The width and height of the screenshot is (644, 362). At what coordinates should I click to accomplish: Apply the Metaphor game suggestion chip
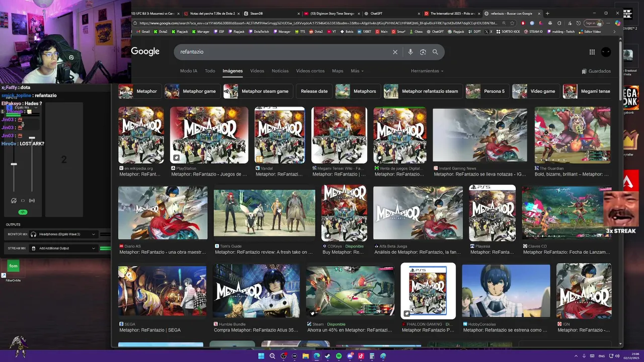click(192, 91)
